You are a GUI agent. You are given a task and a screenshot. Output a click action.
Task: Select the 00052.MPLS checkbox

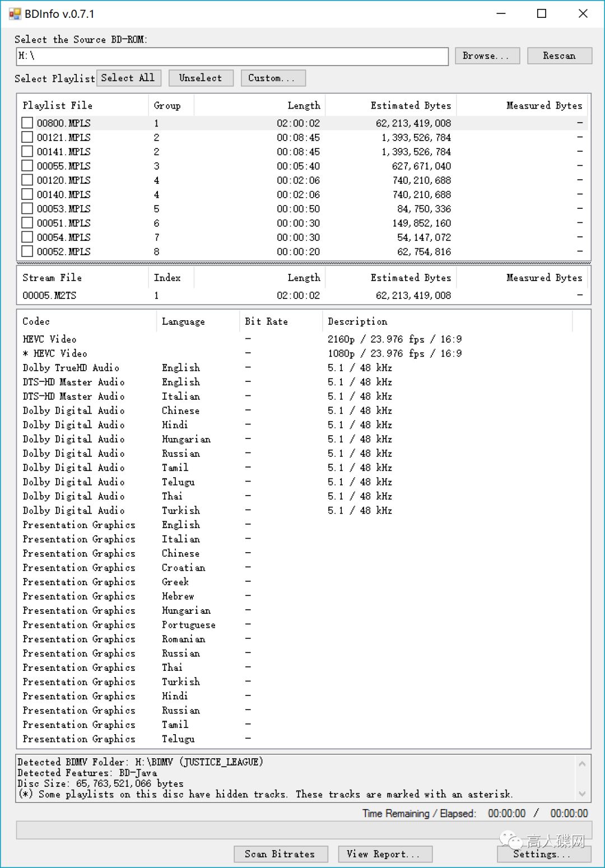(x=27, y=251)
